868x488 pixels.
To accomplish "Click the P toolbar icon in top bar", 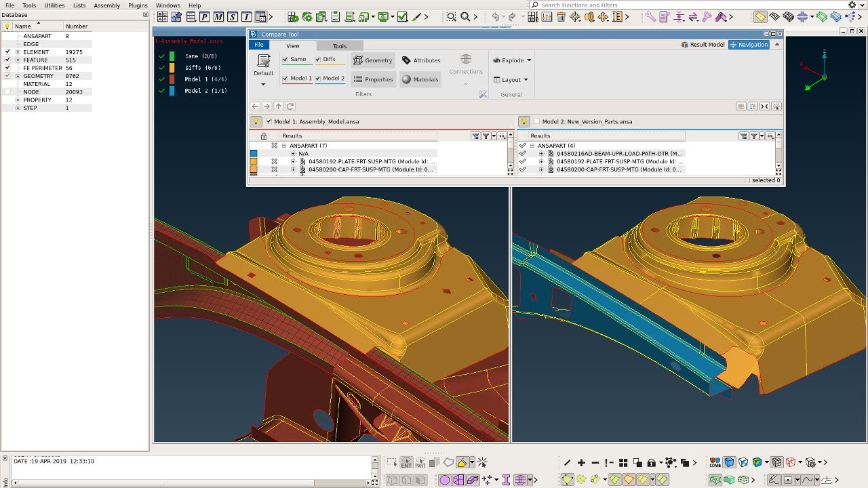I will click(x=204, y=17).
